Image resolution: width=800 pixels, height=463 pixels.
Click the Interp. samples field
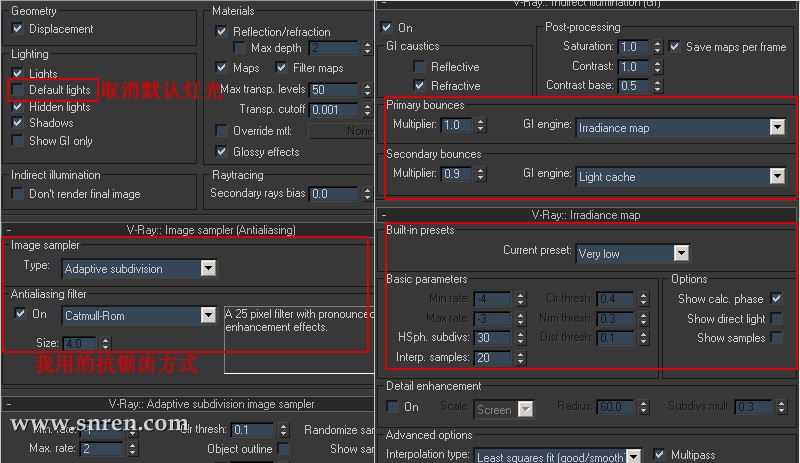[x=492, y=358]
